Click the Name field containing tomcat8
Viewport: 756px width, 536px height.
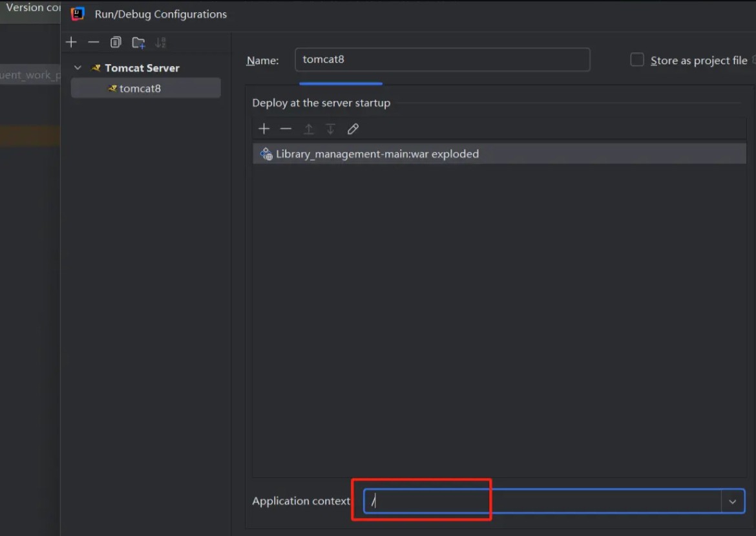point(442,59)
